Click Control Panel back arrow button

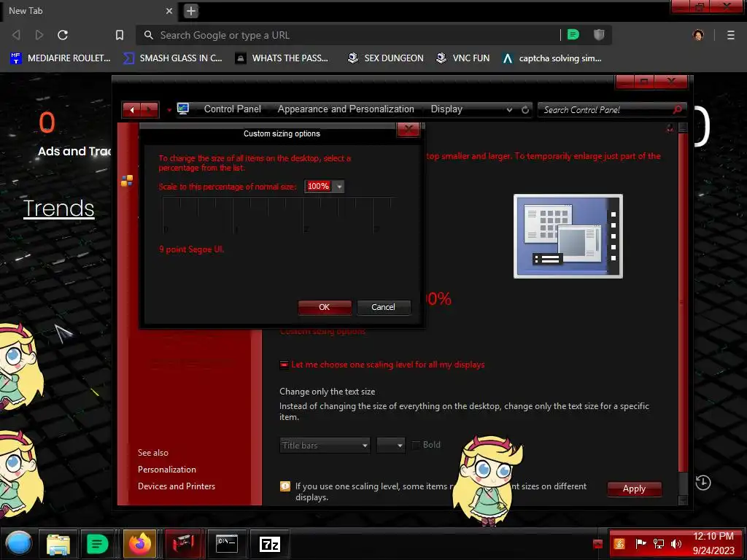coord(131,109)
